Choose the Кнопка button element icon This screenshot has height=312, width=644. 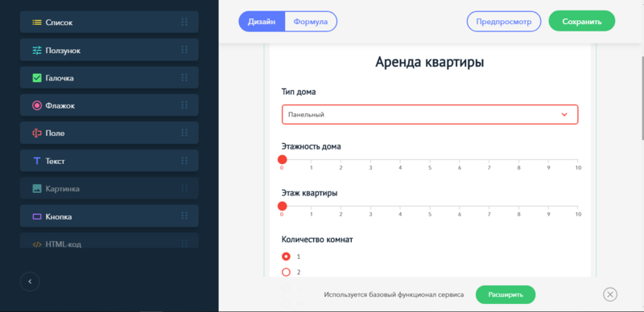click(x=37, y=216)
